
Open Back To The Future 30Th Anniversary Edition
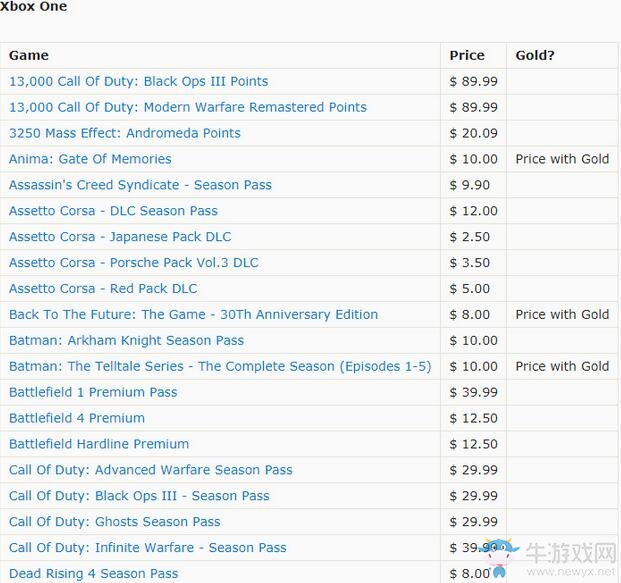tap(194, 314)
